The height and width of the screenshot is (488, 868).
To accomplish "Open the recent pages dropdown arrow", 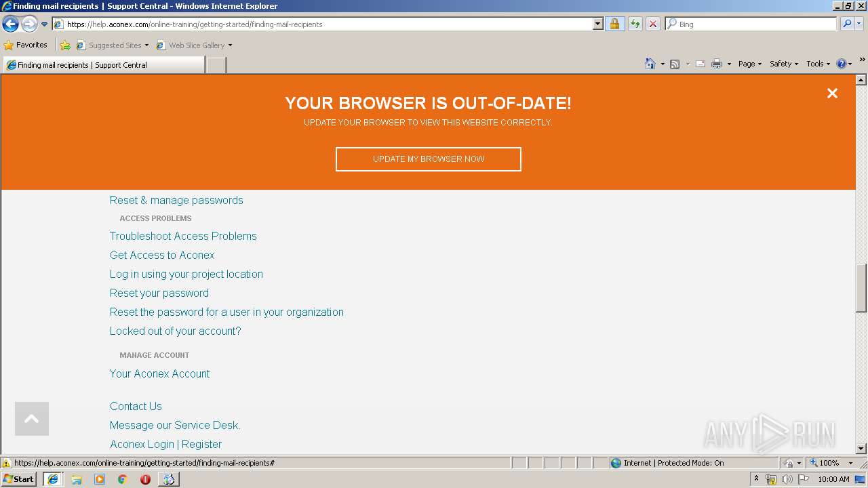I will point(45,24).
